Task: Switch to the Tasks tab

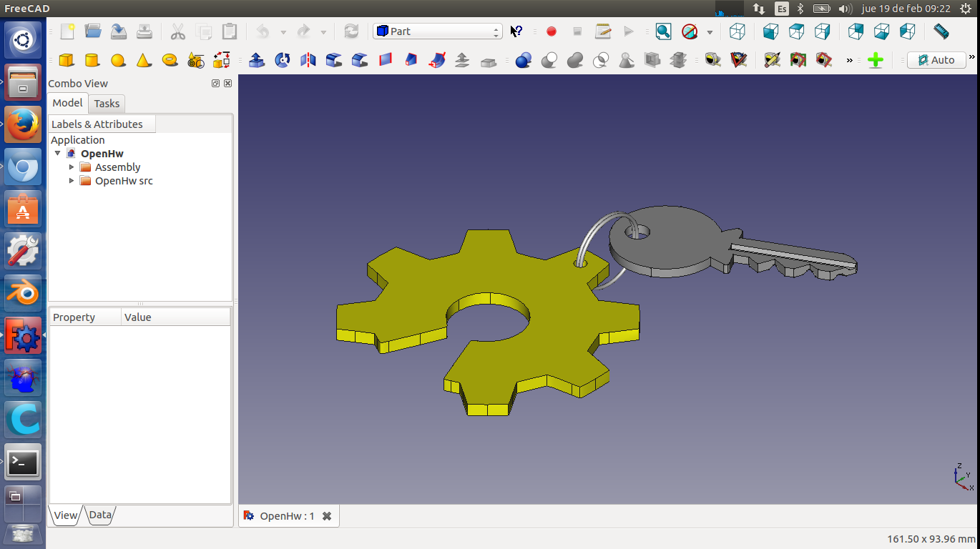Action: [x=107, y=104]
